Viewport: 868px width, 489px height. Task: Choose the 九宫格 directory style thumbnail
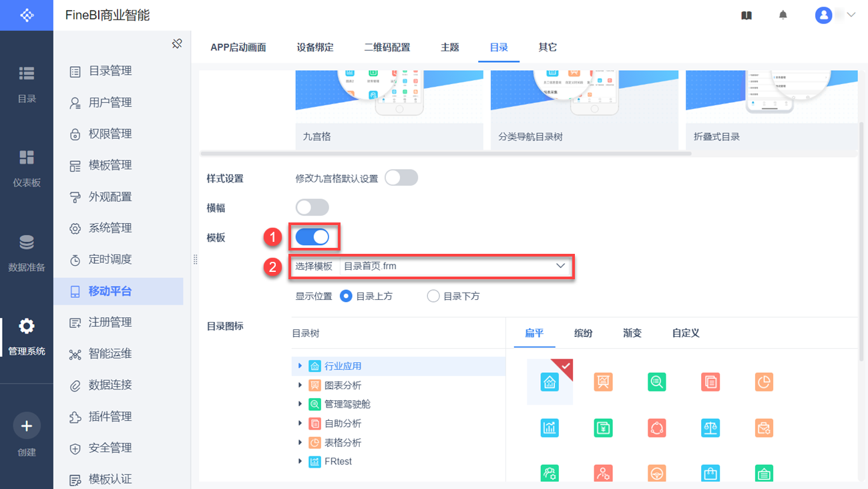coord(389,110)
